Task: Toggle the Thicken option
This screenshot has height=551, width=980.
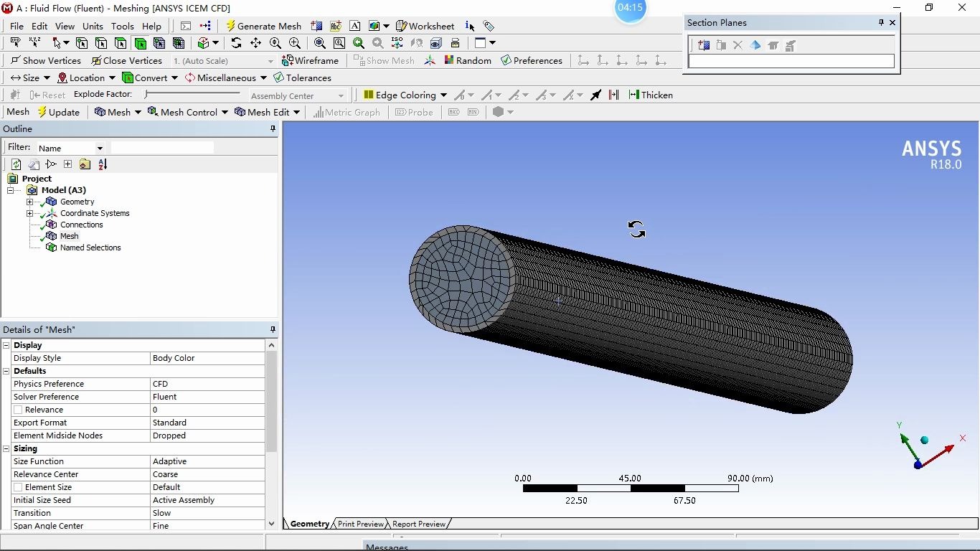Action: point(651,95)
